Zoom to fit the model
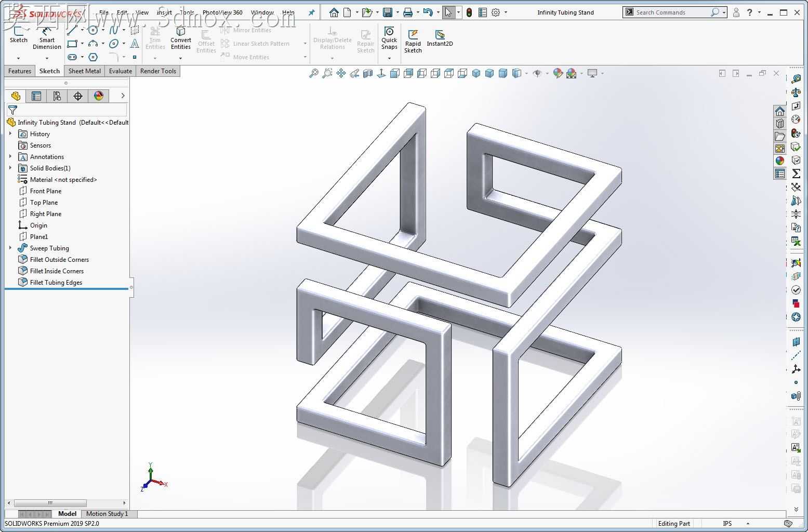 pyautogui.click(x=314, y=73)
